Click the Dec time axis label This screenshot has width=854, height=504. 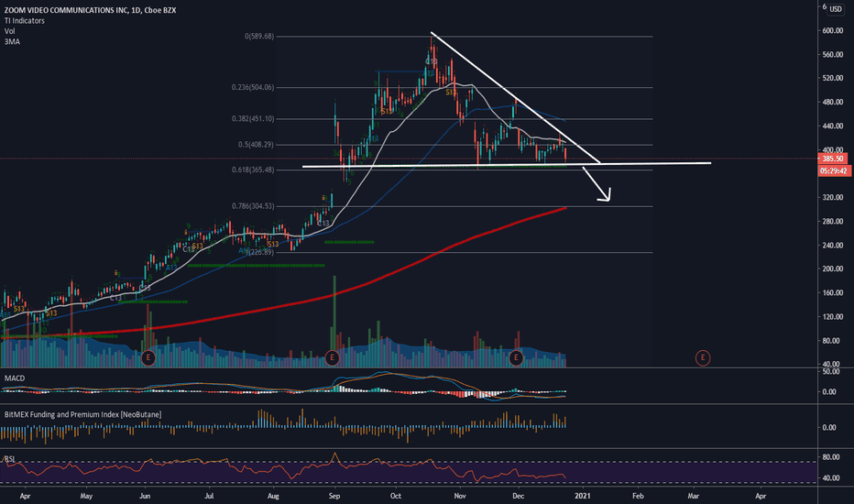(x=518, y=496)
